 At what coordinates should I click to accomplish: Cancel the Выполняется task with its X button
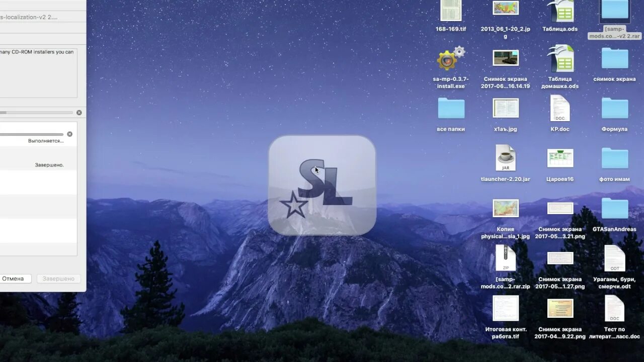[69, 134]
